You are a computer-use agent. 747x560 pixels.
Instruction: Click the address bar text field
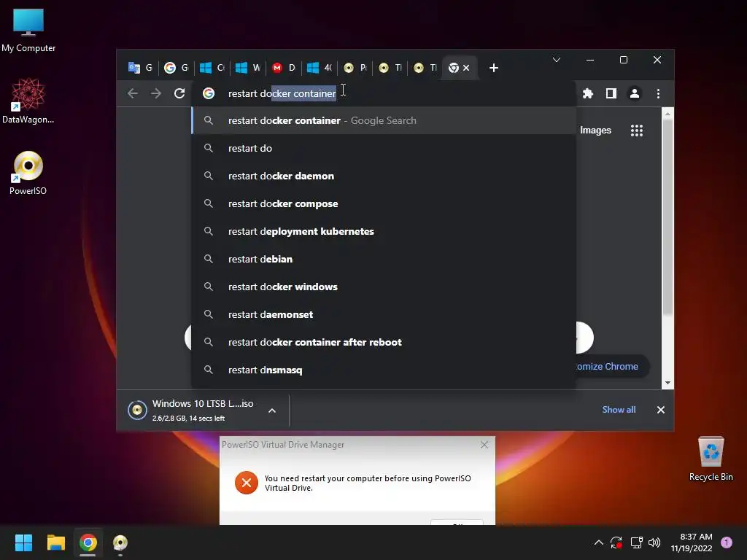384,93
